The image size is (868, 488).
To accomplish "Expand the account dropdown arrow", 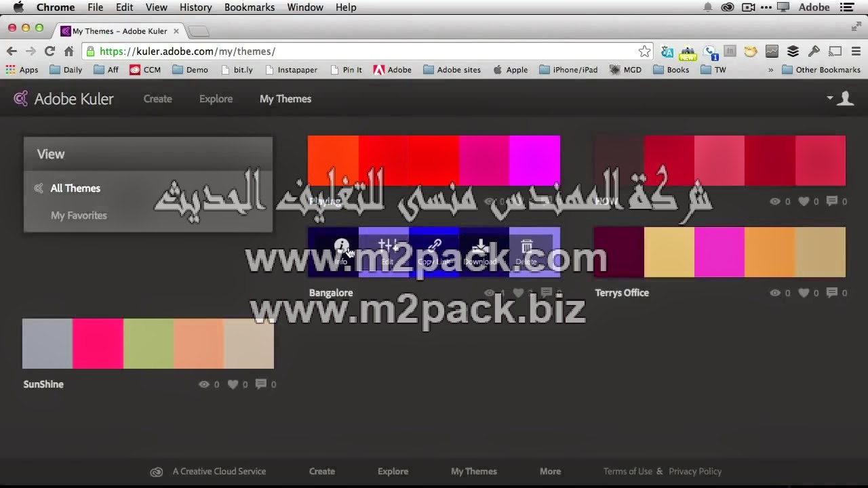I will (829, 98).
